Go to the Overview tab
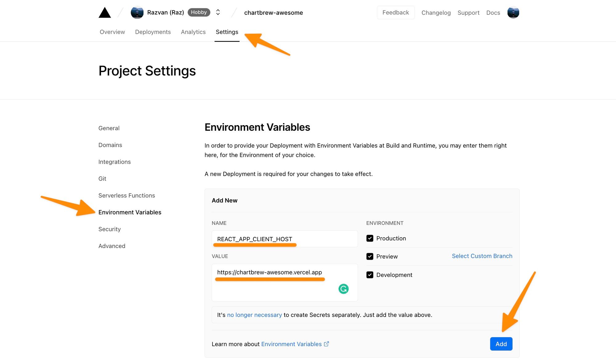 pos(112,32)
